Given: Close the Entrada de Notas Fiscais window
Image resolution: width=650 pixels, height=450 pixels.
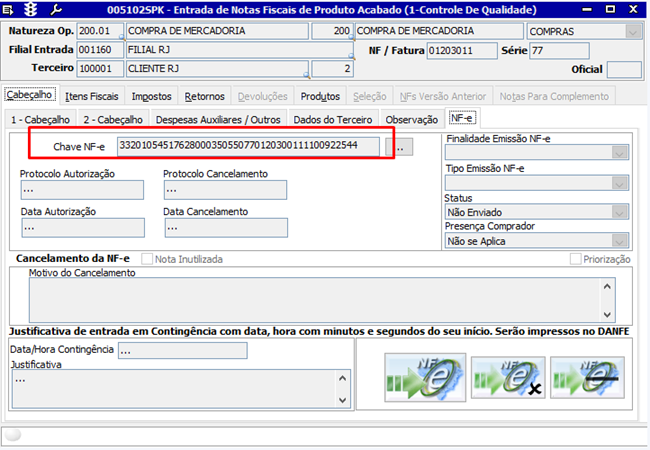Looking at the screenshot, I should (x=633, y=9).
